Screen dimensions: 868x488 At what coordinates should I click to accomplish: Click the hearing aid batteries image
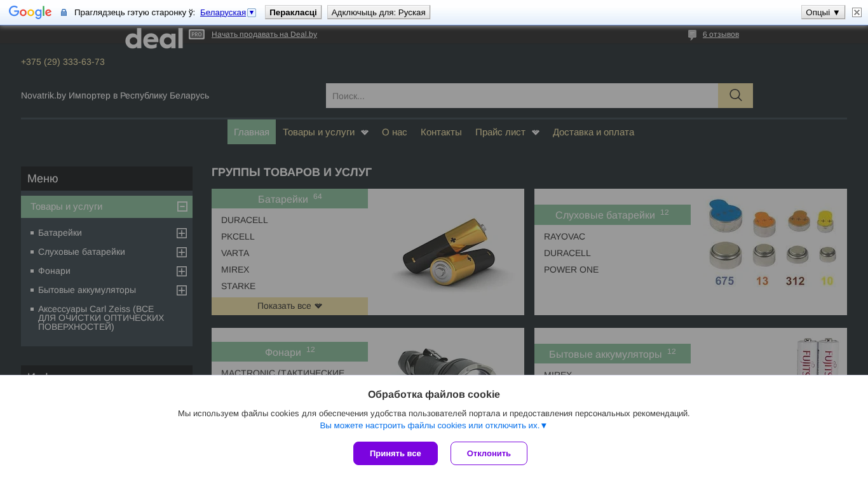pyautogui.click(x=772, y=244)
